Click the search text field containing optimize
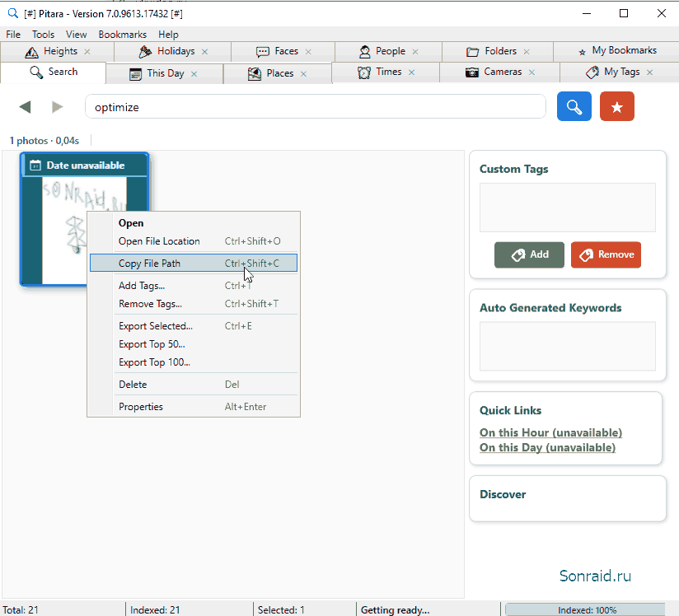 point(316,106)
